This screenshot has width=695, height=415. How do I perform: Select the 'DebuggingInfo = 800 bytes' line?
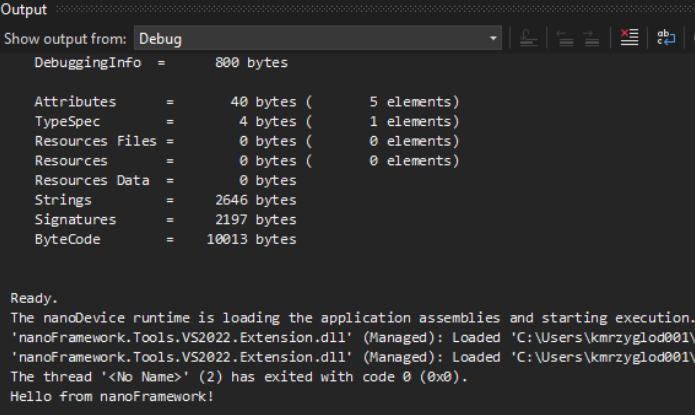click(161, 63)
